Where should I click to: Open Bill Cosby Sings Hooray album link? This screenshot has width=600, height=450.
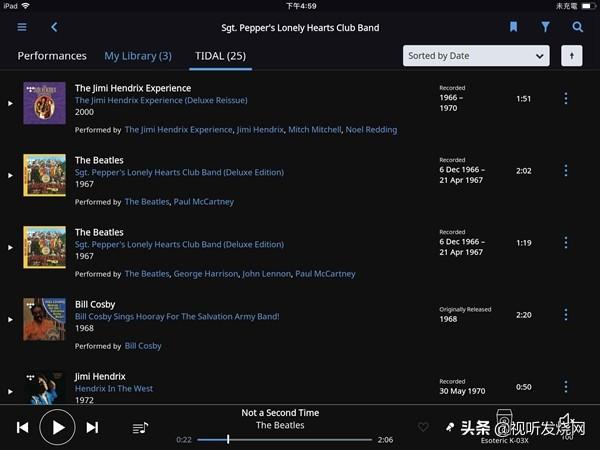pyautogui.click(x=177, y=316)
